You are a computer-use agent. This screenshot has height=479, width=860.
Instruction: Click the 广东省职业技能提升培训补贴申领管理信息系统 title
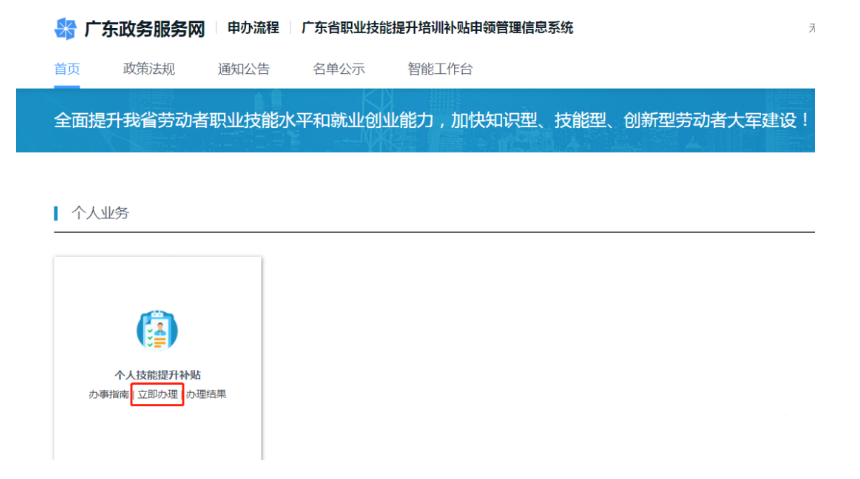[437, 28]
